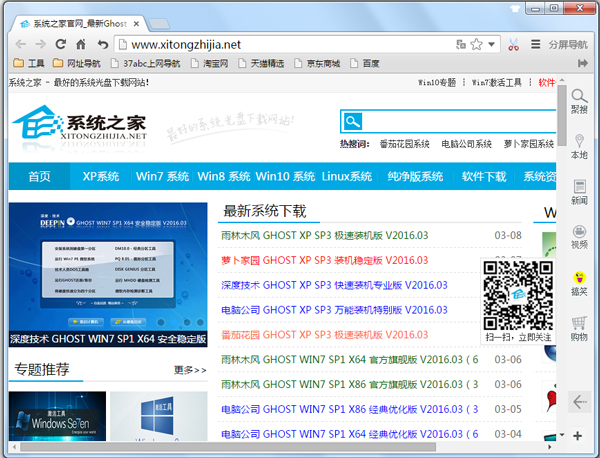Click the scissors screenshot tool
This screenshot has width=600, height=458.
513,44
